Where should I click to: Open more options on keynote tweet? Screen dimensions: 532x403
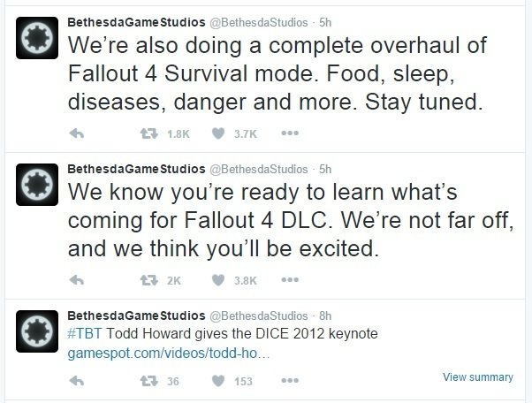click(290, 381)
